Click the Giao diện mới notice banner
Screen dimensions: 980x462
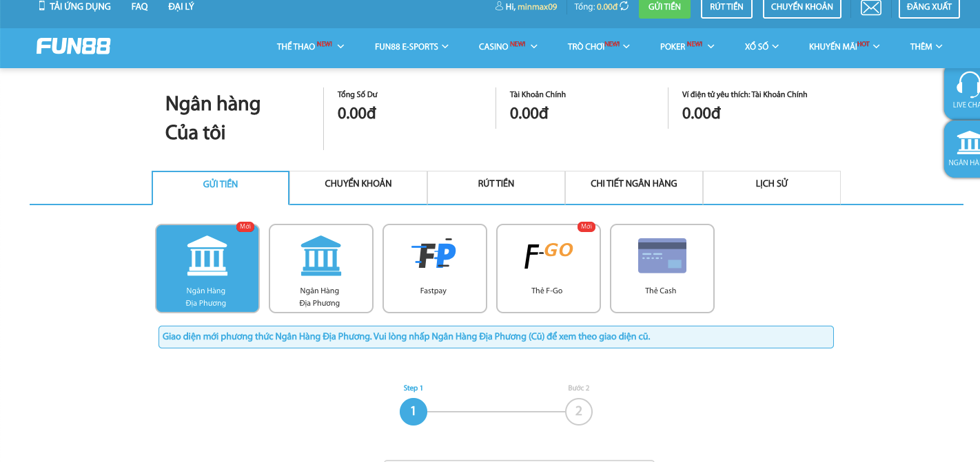(496, 337)
